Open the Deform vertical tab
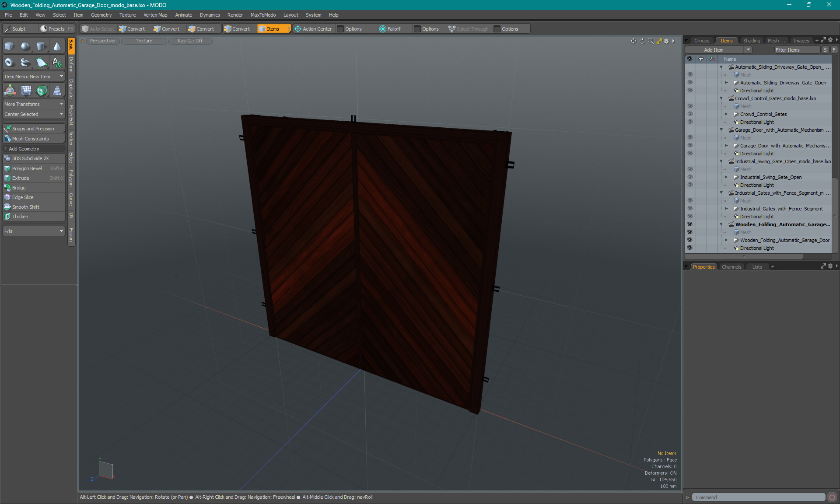840x504 pixels. coord(71,65)
